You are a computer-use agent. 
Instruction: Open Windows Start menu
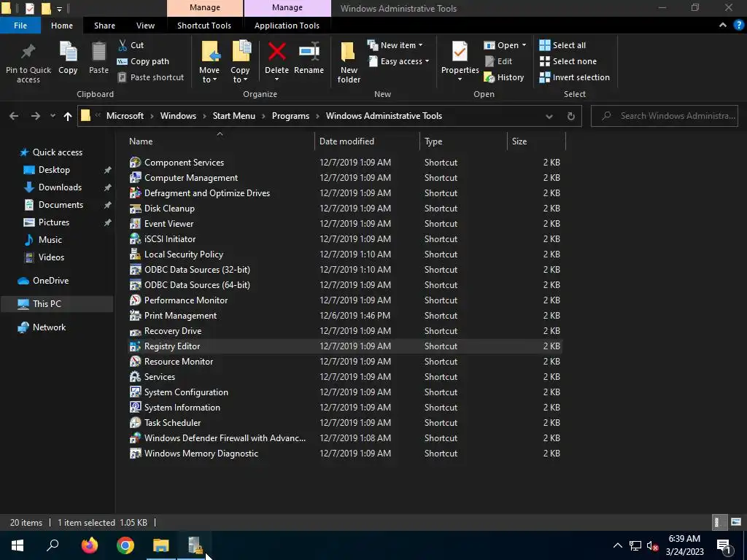click(18, 545)
